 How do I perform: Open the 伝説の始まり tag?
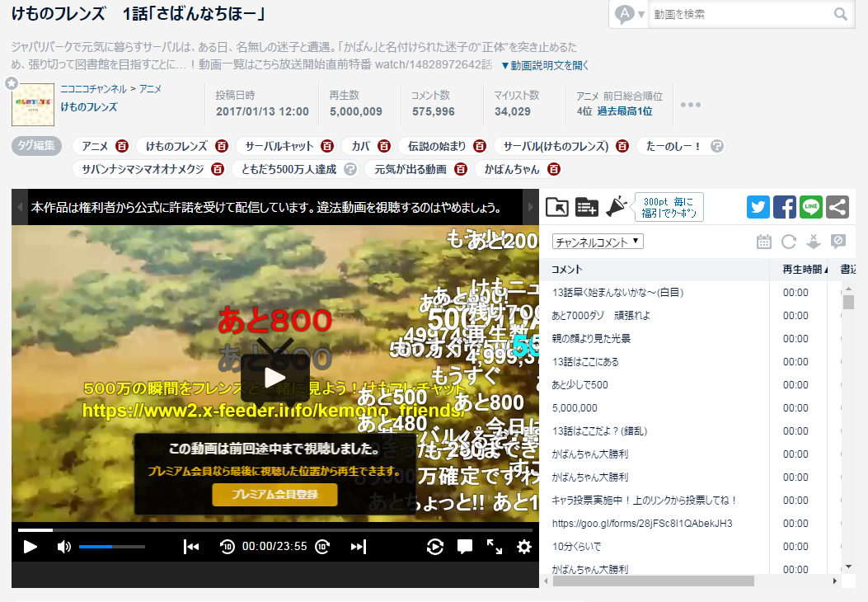click(x=437, y=146)
